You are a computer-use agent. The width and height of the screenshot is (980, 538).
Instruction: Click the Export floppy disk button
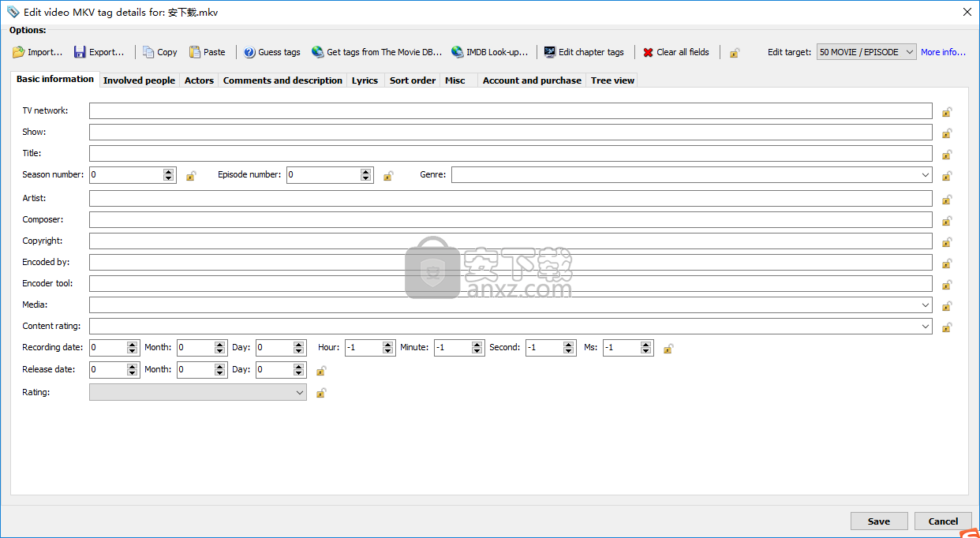99,52
